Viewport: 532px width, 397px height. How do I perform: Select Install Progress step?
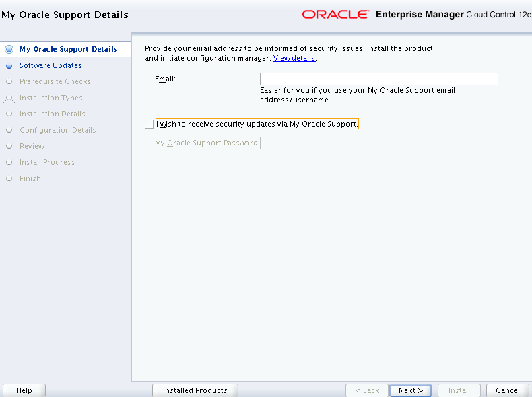pos(47,162)
